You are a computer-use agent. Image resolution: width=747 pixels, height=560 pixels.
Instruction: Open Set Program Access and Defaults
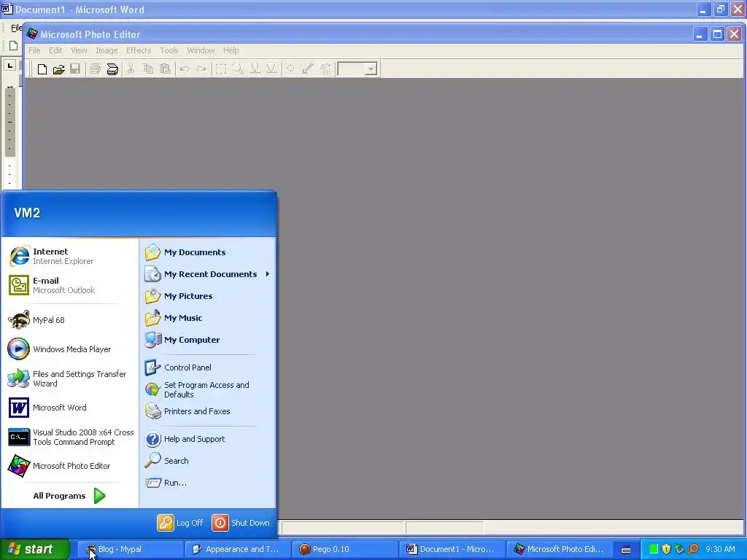pyautogui.click(x=208, y=389)
